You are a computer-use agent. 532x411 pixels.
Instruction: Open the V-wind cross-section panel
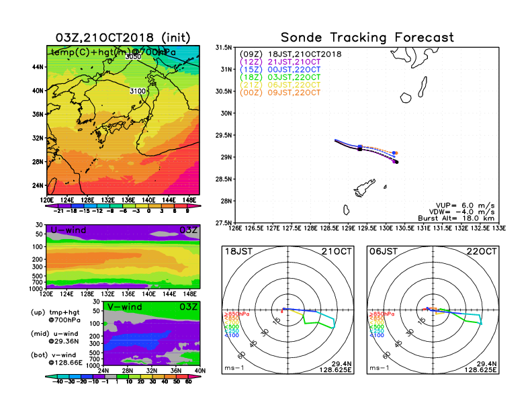coord(153,333)
